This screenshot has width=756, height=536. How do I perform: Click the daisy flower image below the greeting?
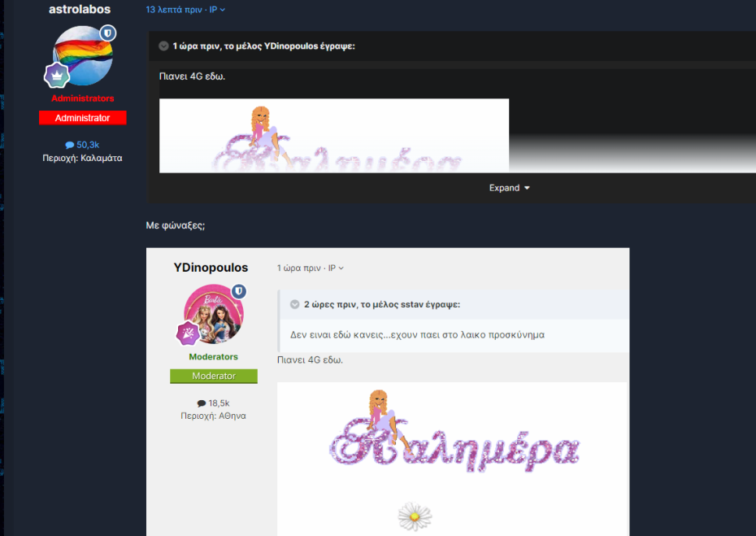point(415,516)
